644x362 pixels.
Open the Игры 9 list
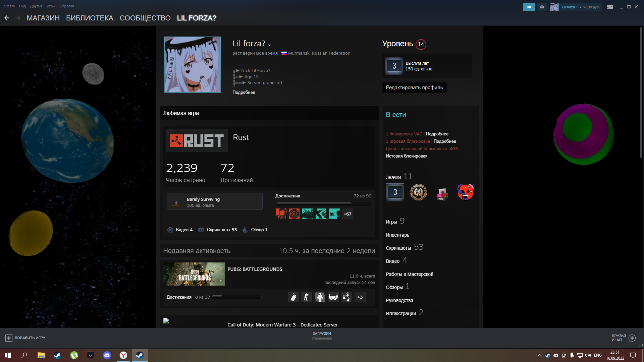(x=395, y=221)
